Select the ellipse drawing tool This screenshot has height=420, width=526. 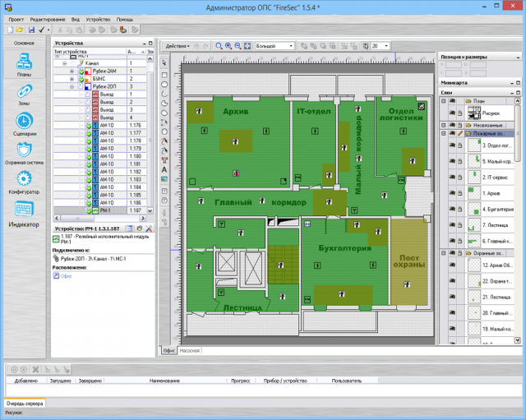pos(164,84)
